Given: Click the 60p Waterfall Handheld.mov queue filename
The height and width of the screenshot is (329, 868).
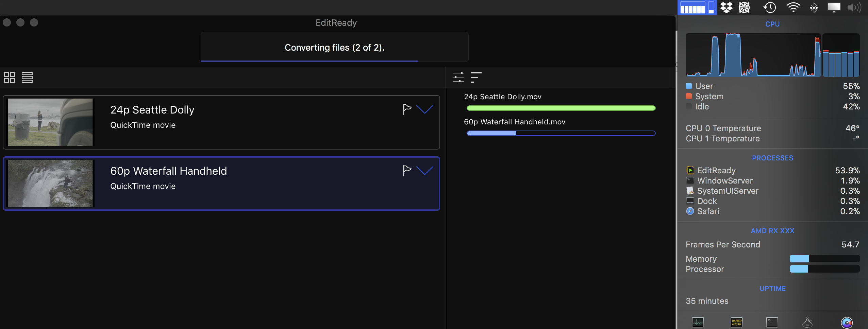Looking at the screenshot, I should pyautogui.click(x=515, y=122).
